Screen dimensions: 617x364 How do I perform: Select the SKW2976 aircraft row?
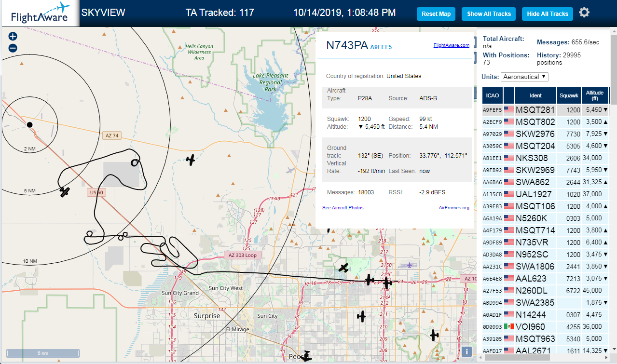546,134
